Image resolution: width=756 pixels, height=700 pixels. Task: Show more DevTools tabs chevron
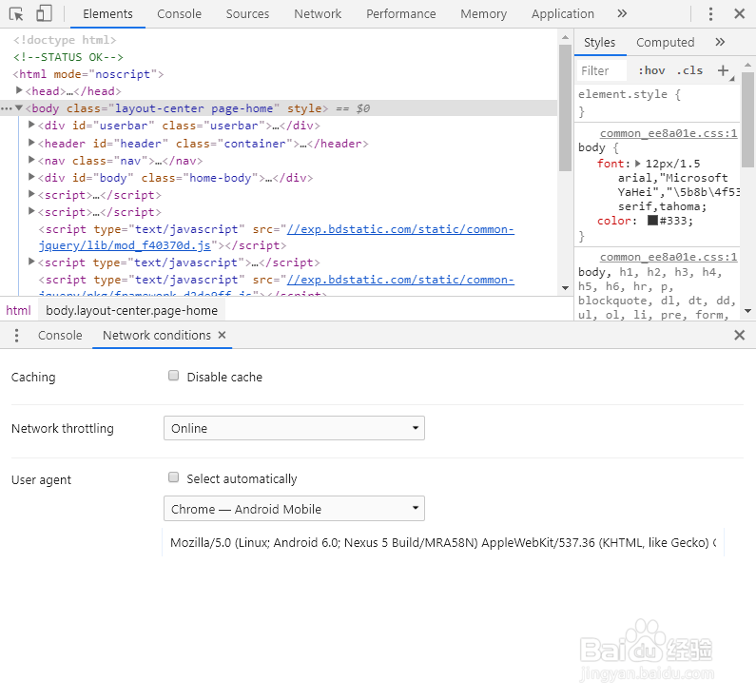point(622,13)
